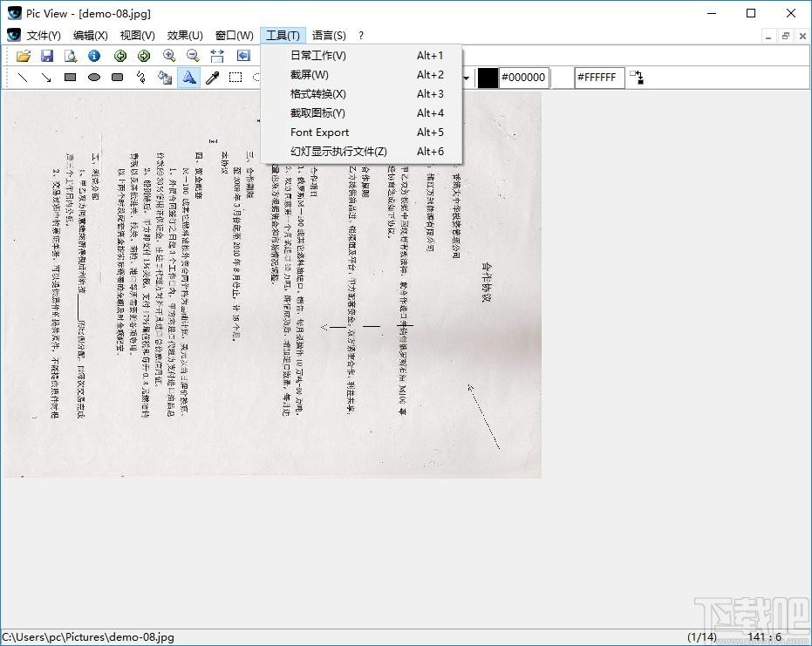Select the ellipse drawing tool
812x646 pixels.
(94, 78)
